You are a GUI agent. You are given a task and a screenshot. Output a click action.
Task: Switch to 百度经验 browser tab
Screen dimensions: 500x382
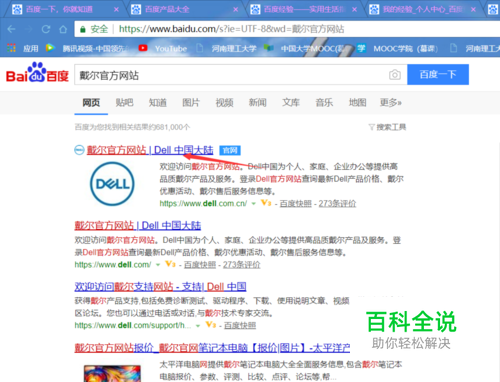click(303, 9)
